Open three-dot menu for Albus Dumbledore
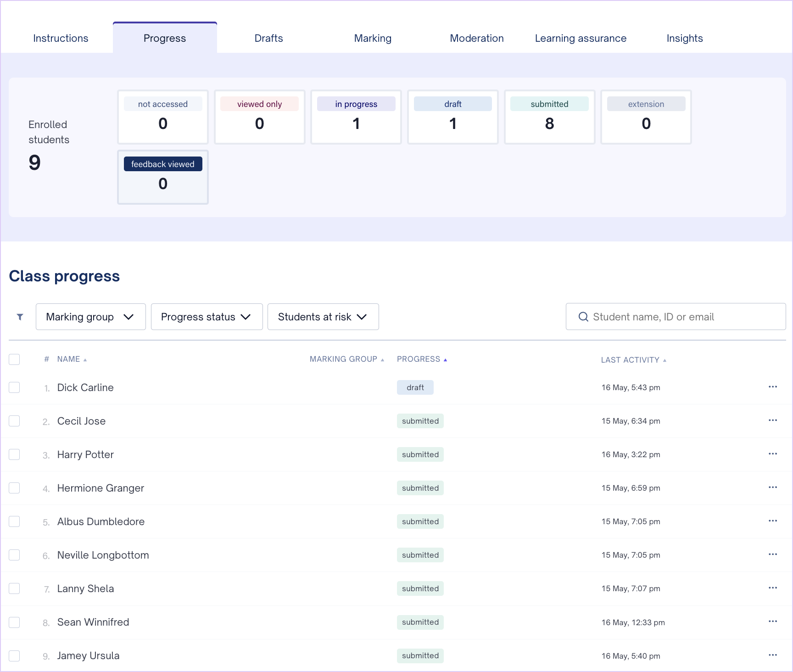 pos(772,521)
